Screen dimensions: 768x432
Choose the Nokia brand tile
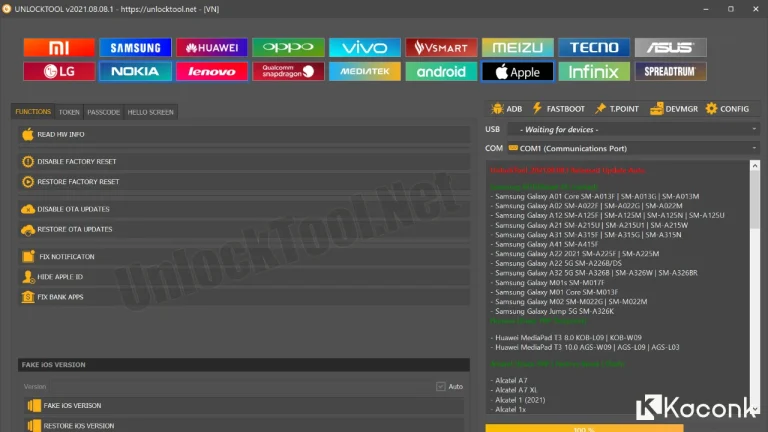tap(135, 72)
